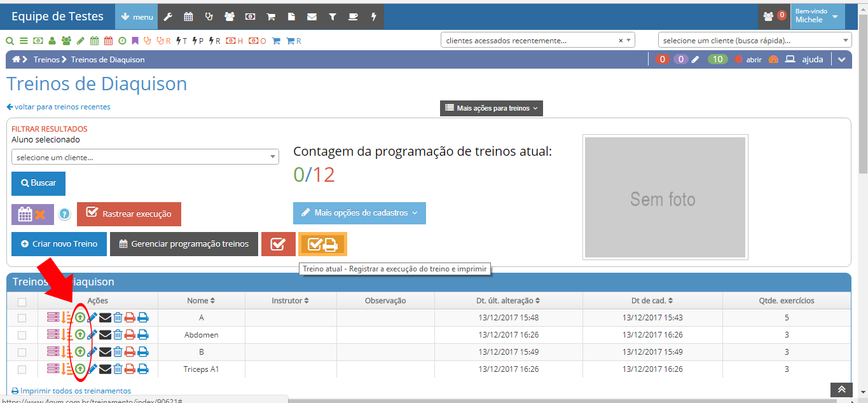Check the select-all checkbox in table header

click(x=22, y=301)
